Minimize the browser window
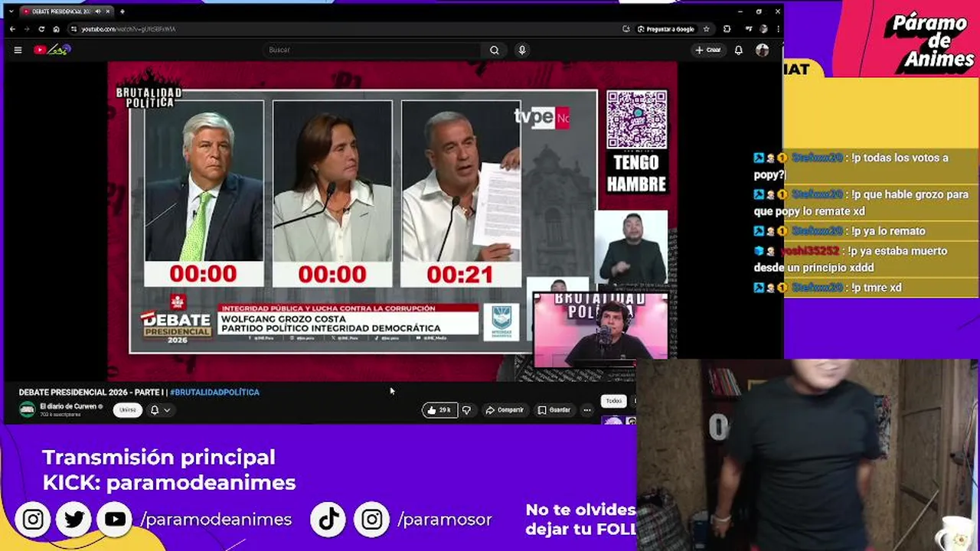980x551 pixels. pos(739,11)
